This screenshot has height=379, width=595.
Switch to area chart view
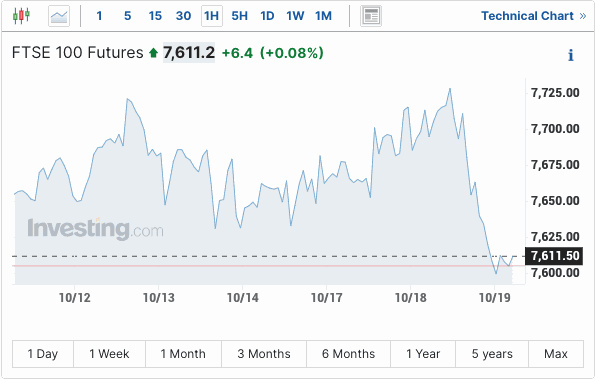pyautogui.click(x=59, y=16)
